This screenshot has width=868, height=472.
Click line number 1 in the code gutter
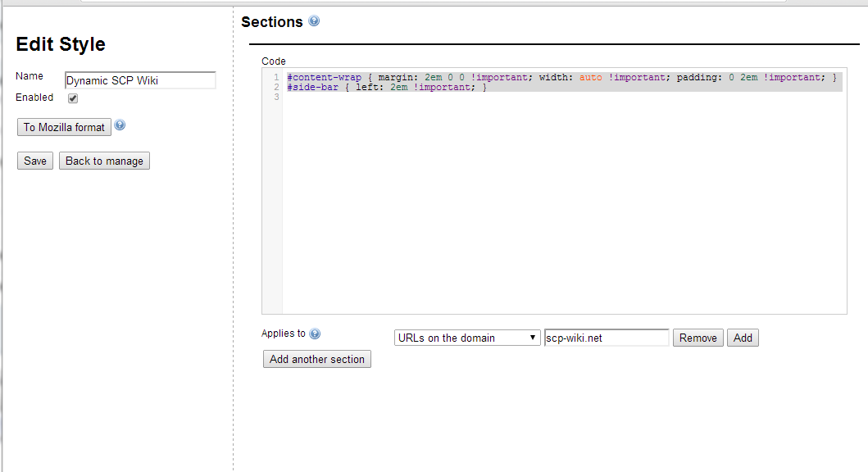276,78
